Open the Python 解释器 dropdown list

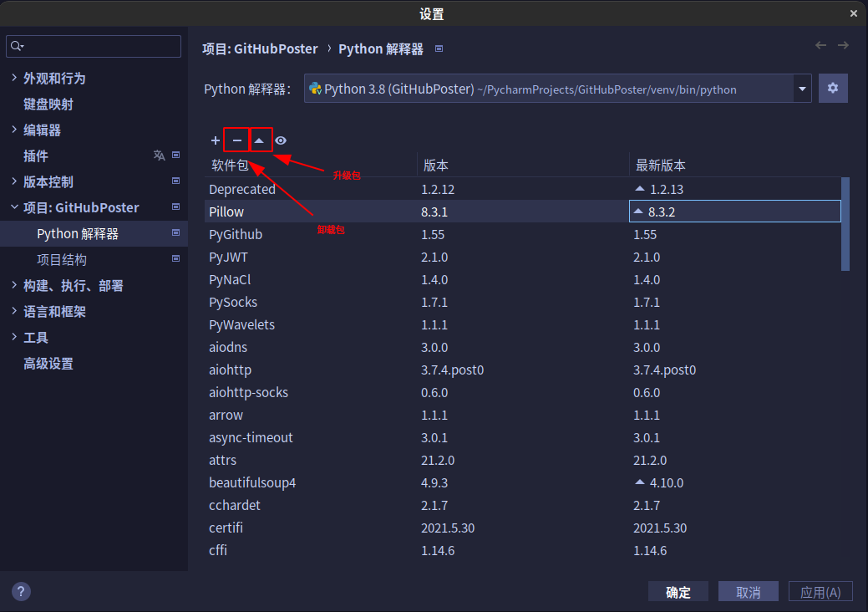pyautogui.click(x=801, y=88)
